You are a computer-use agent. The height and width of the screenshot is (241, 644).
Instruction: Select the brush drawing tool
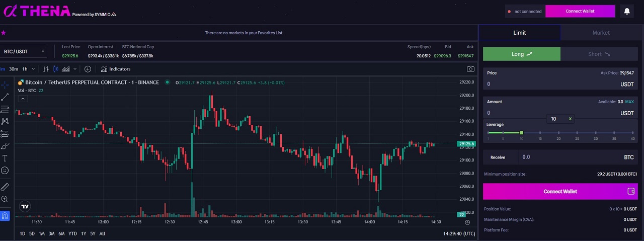(5, 146)
